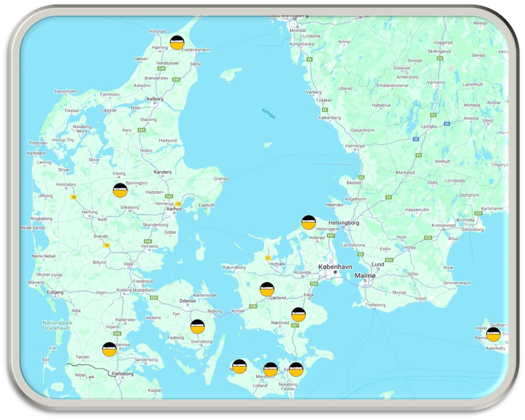Click the Kristianstad town label
This screenshot has height=420, width=525.
443,225
